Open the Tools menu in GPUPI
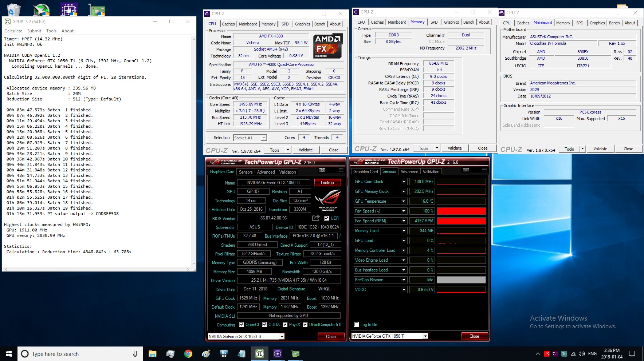 click(51, 31)
